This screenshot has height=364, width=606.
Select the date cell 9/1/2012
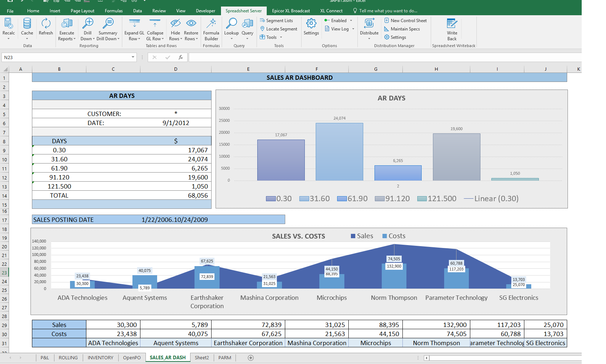click(x=176, y=123)
